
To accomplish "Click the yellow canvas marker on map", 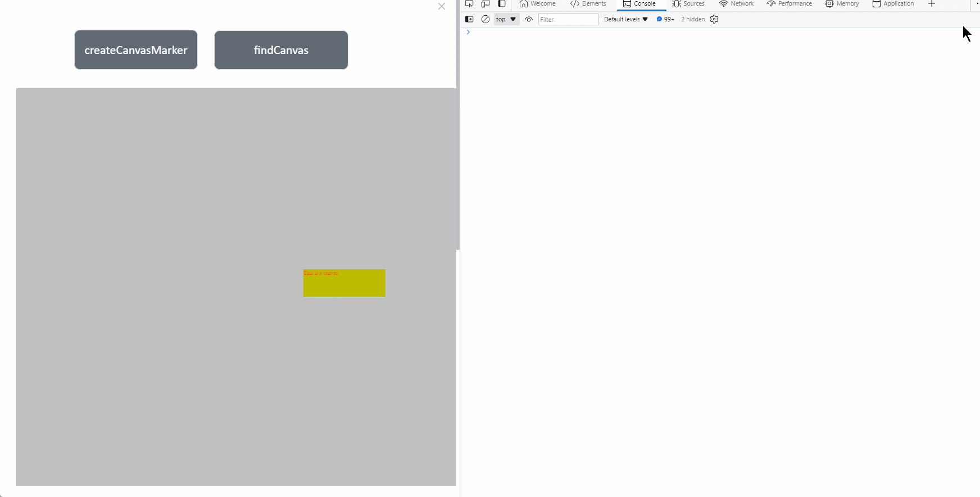I will point(344,283).
